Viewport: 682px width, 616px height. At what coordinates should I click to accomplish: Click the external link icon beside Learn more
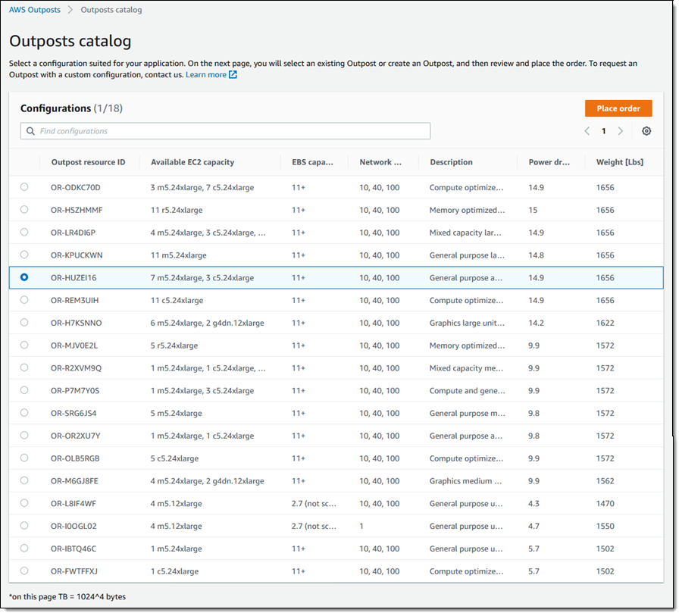coord(233,75)
